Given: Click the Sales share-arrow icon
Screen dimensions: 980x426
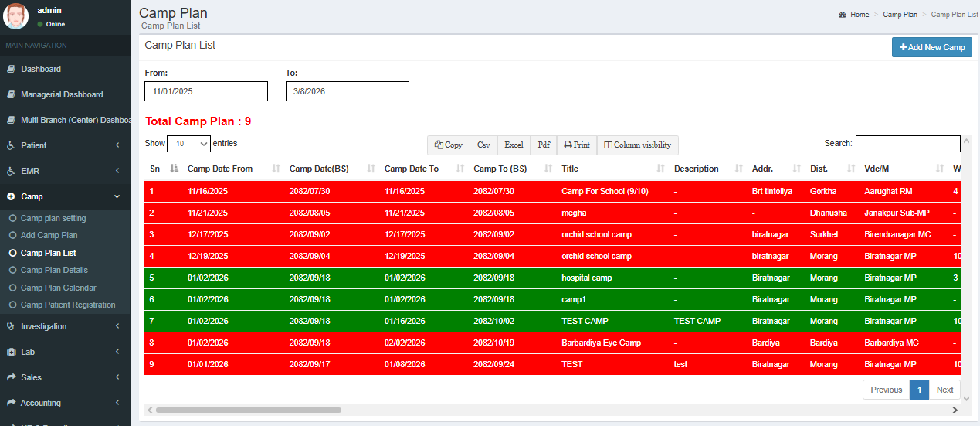Looking at the screenshot, I should (x=11, y=377).
